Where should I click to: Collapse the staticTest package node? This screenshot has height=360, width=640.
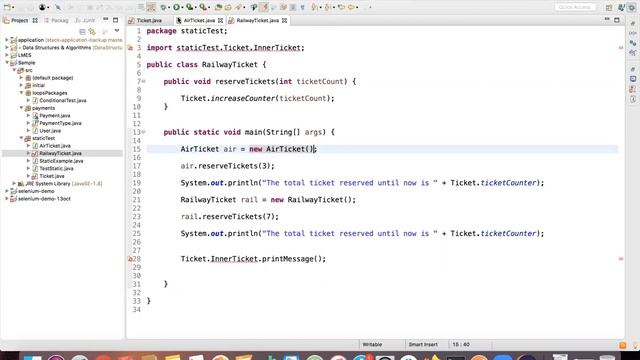(21, 138)
